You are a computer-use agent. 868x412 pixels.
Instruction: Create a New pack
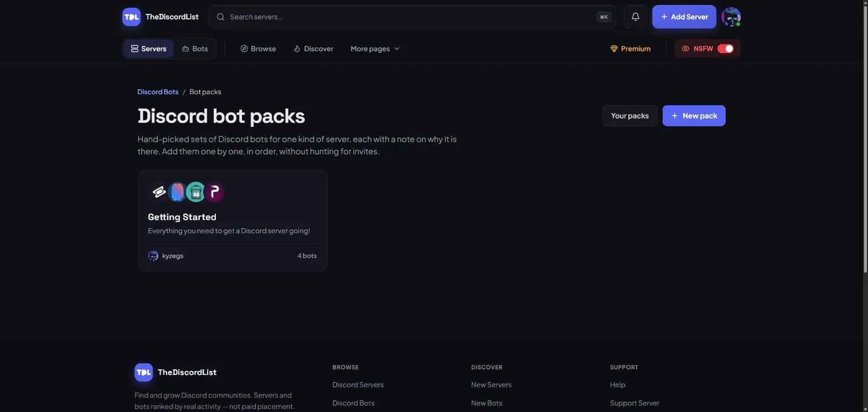[694, 116]
